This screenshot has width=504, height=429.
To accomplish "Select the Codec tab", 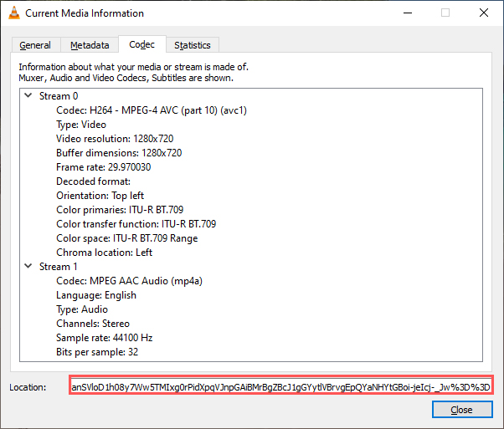I will coord(141,44).
